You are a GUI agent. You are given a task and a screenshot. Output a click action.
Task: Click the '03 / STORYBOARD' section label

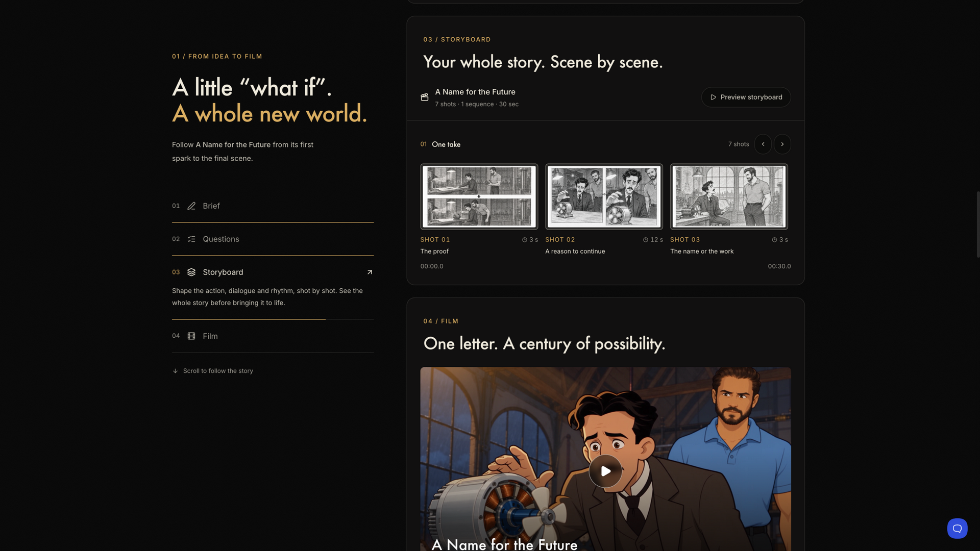[x=457, y=39]
